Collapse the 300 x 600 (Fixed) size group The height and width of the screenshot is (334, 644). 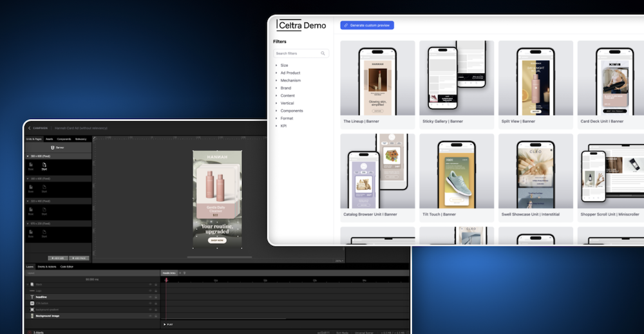(28, 156)
